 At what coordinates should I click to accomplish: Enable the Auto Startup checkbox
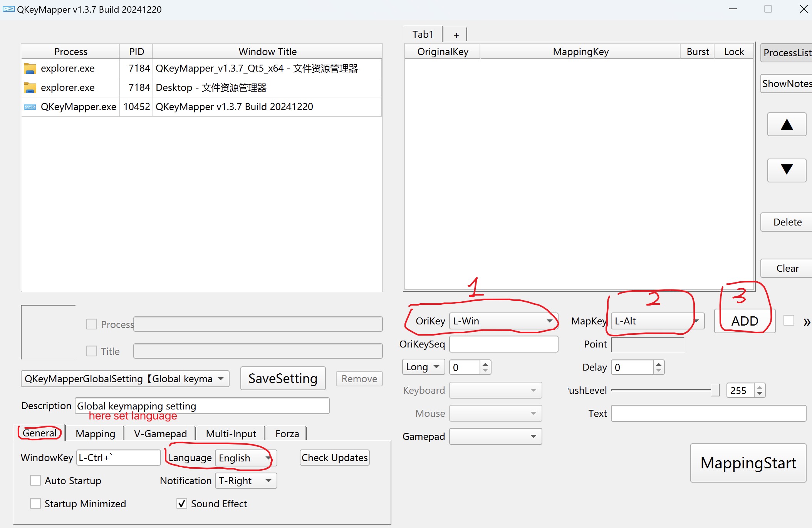coord(35,480)
